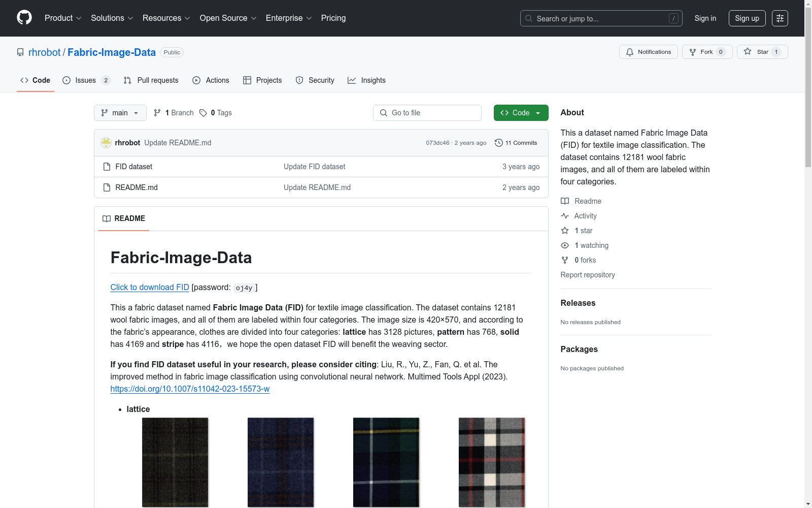Screen dimensions: 812x508
Task: Expand the Solutions menu
Action: (112, 18)
